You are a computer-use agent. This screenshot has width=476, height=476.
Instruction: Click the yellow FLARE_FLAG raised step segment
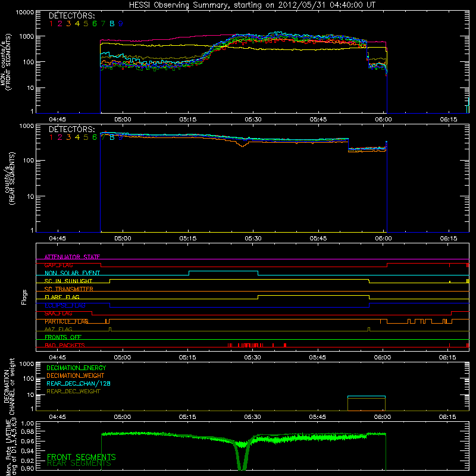click(314, 295)
